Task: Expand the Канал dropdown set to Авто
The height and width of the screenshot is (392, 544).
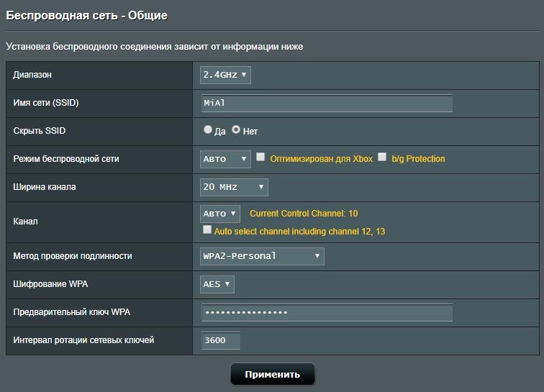Action: click(220, 214)
